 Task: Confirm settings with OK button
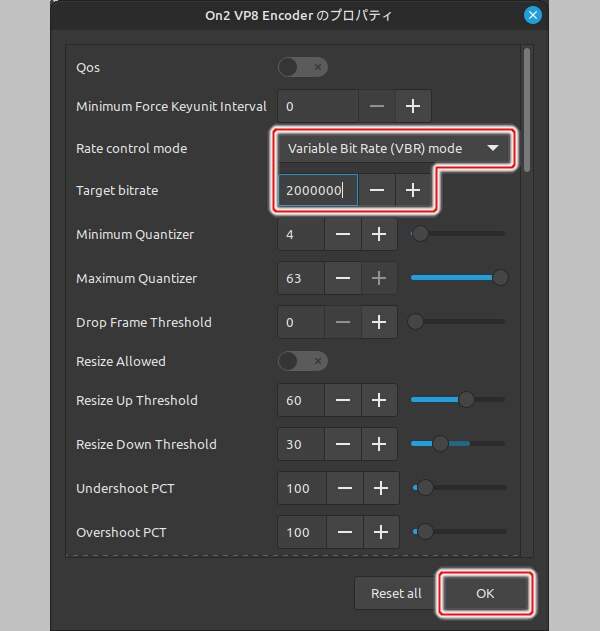pyautogui.click(x=485, y=593)
